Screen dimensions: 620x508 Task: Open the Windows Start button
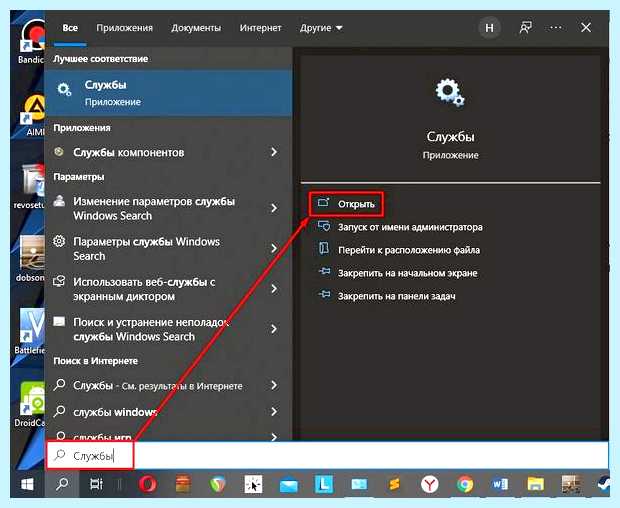tap(27, 484)
